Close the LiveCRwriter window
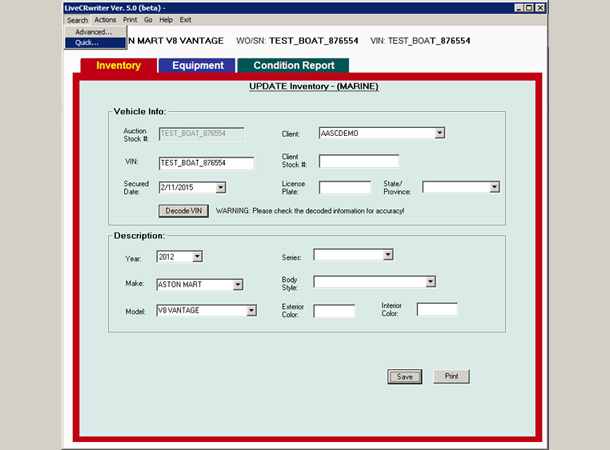The image size is (610, 450). [540, 8]
